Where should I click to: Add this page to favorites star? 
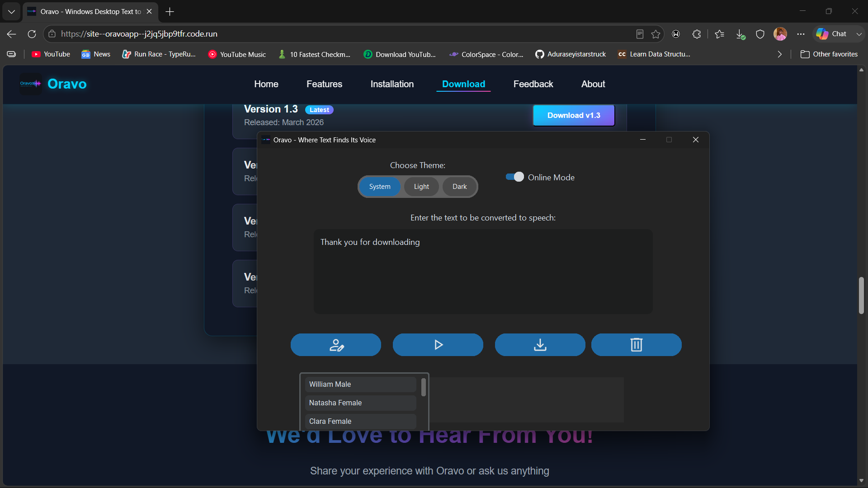pyautogui.click(x=656, y=34)
